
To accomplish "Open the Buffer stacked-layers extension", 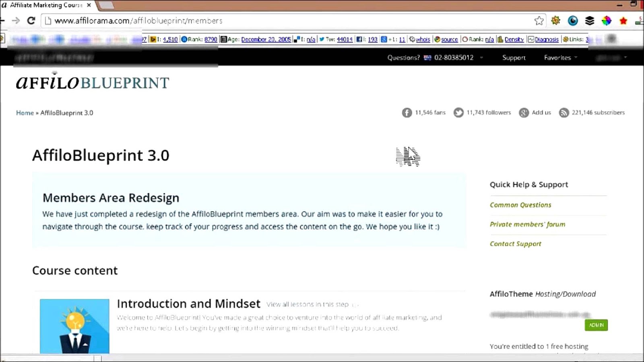I will click(590, 21).
